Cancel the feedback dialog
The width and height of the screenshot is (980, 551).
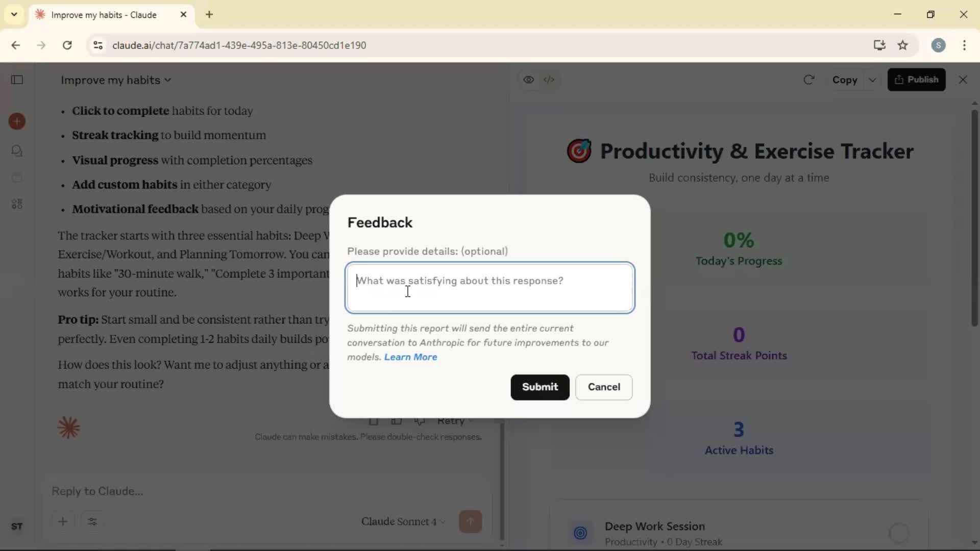click(604, 387)
